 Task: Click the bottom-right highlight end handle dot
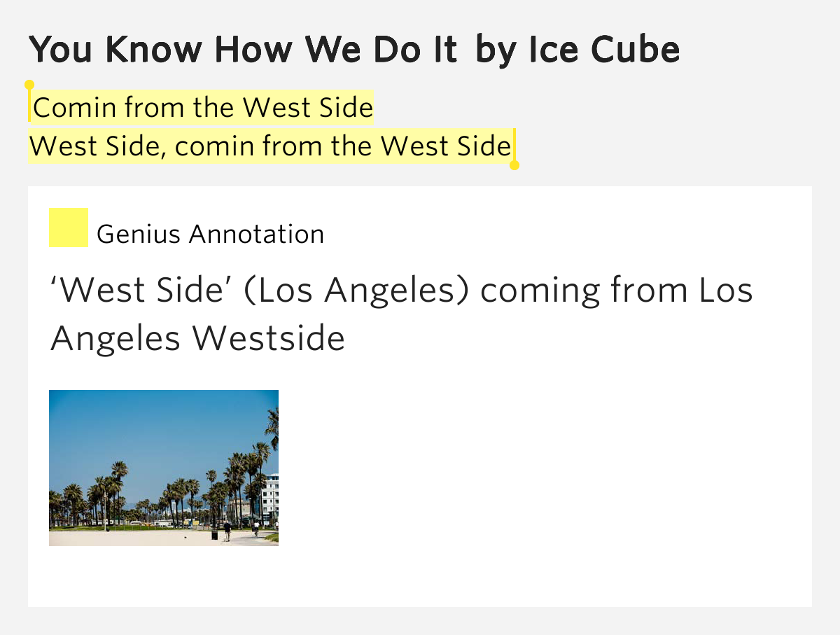pos(514,166)
